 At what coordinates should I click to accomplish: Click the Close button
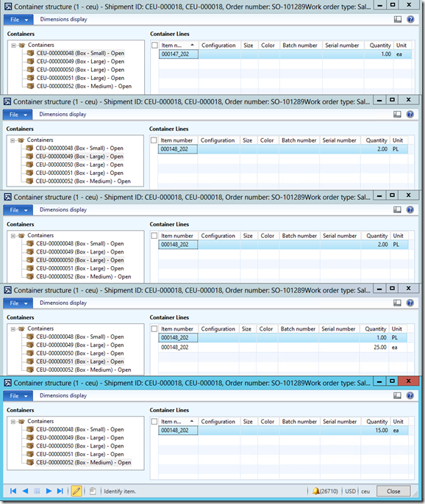(393, 491)
